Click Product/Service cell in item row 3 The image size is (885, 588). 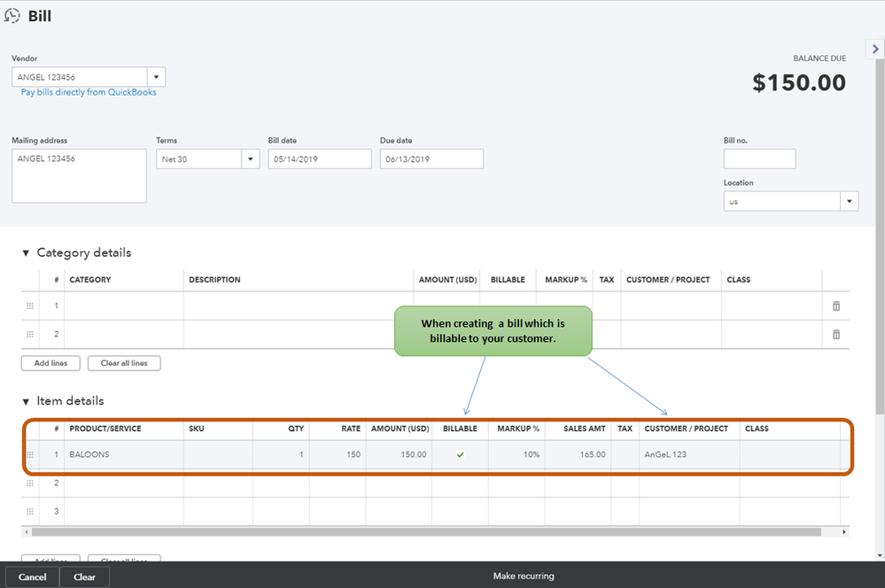[x=124, y=511]
